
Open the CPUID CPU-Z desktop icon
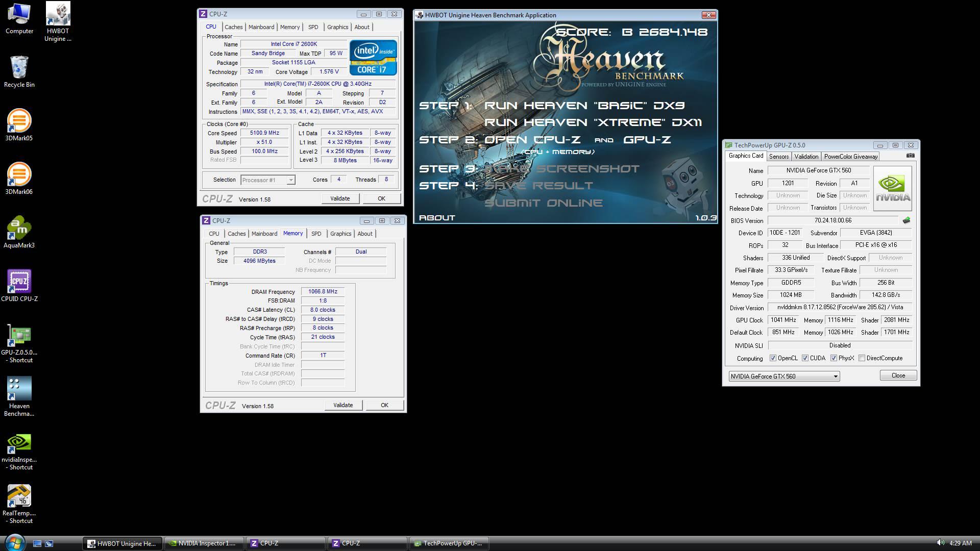click(x=19, y=286)
